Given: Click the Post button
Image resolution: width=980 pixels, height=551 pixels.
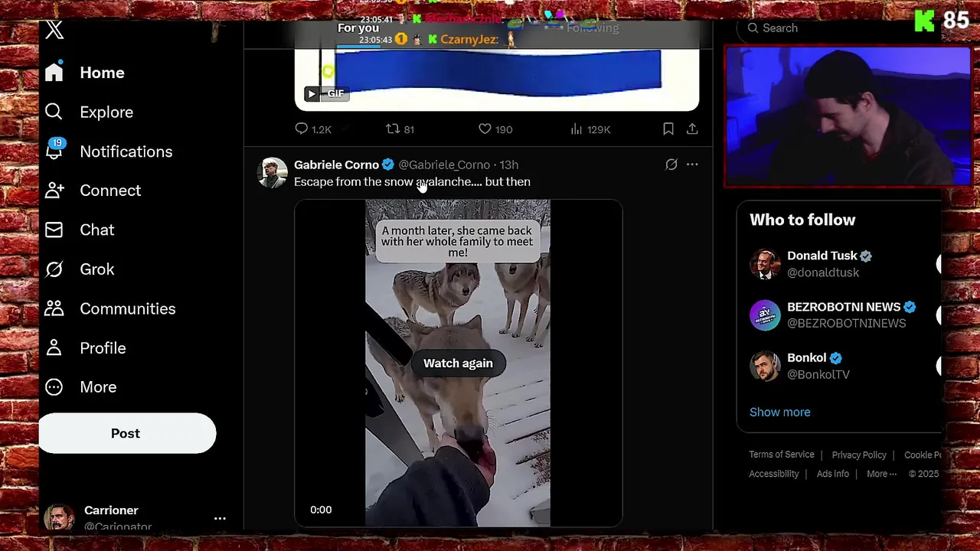Looking at the screenshot, I should coord(127,433).
